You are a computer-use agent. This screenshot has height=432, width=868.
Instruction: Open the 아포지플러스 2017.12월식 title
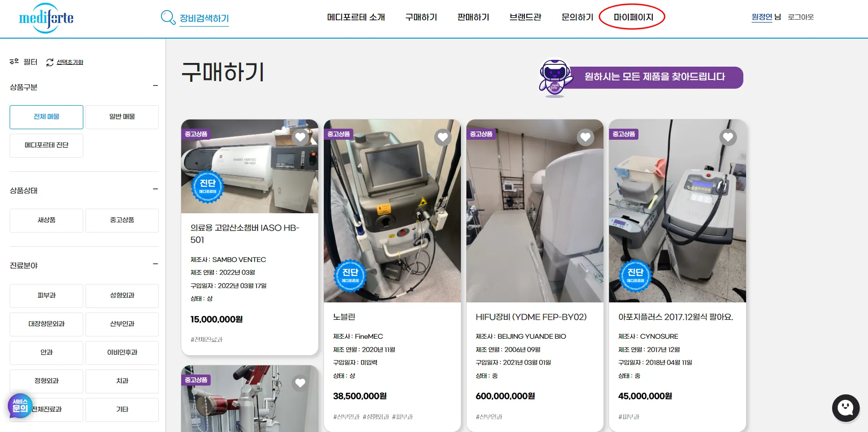[676, 317]
